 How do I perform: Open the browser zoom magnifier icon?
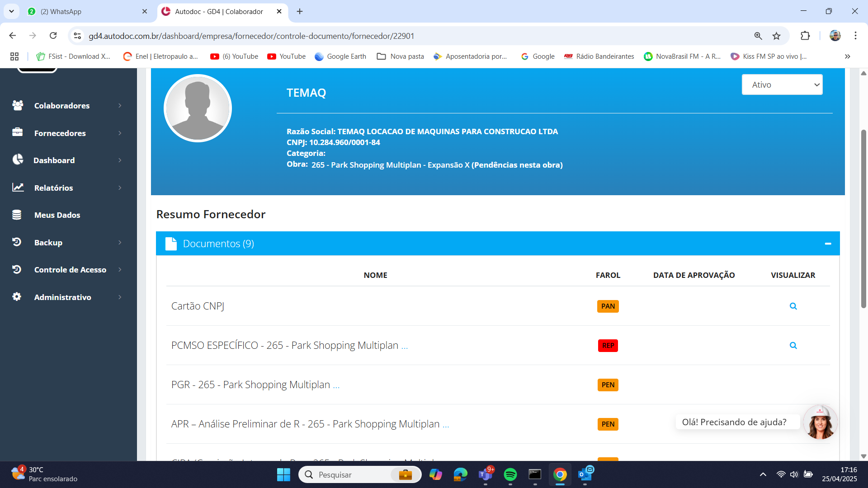[758, 36]
